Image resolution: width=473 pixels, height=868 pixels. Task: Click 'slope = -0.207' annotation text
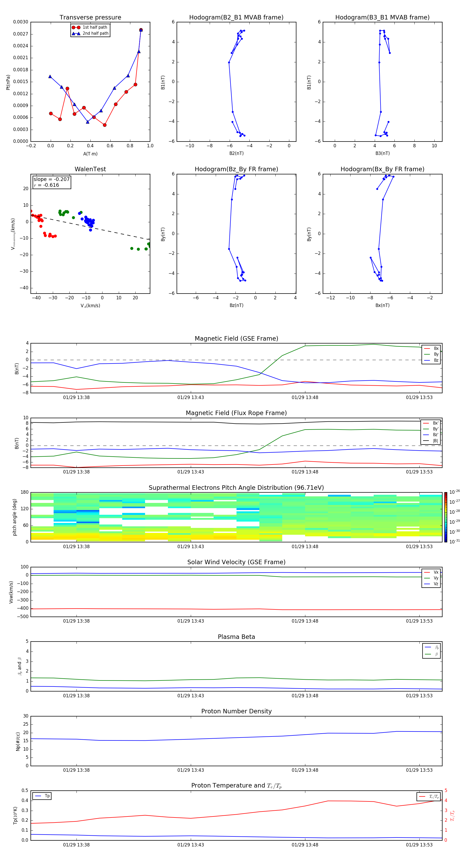pyautogui.click(x=52, y=179)
